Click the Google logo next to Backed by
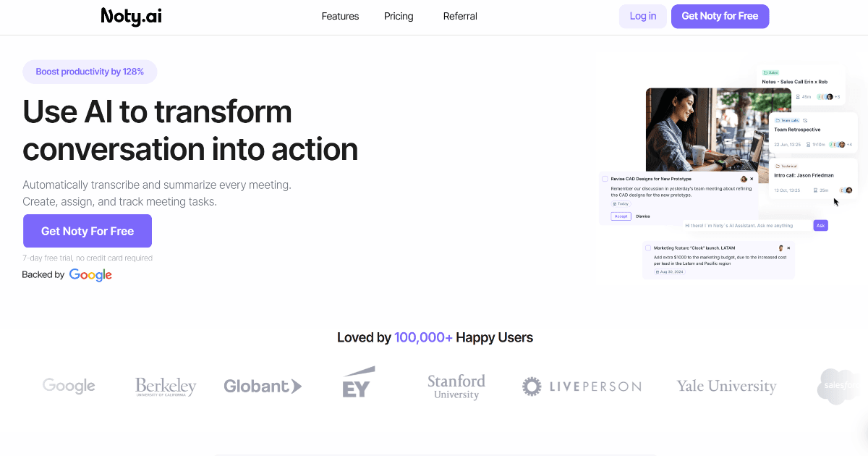868x456 pixels. pyautogui.click(x=90, y=275)
